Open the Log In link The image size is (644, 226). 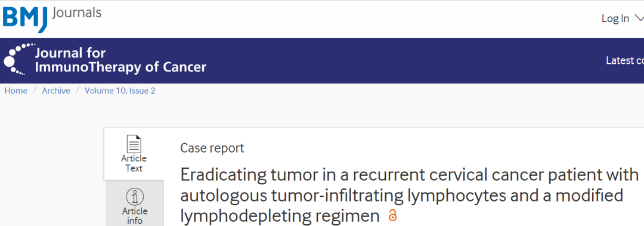click(615, 18)
